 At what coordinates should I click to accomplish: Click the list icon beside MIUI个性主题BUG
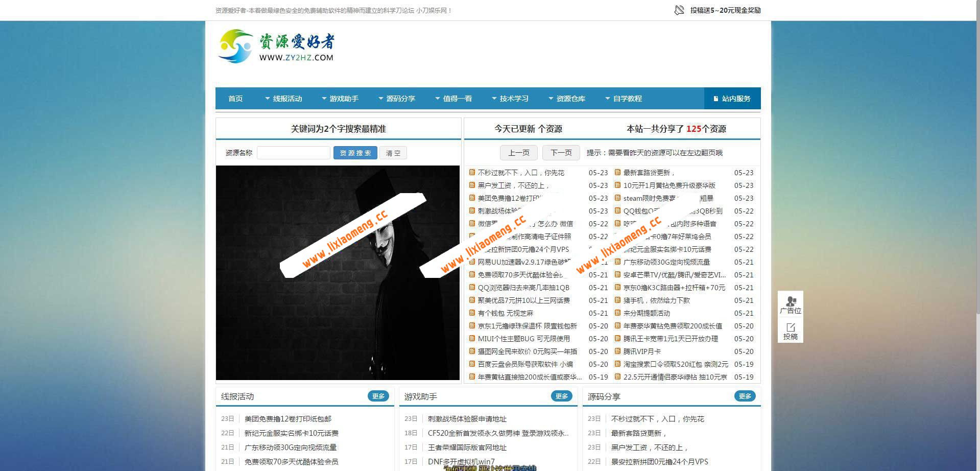[x=472, y=338]
